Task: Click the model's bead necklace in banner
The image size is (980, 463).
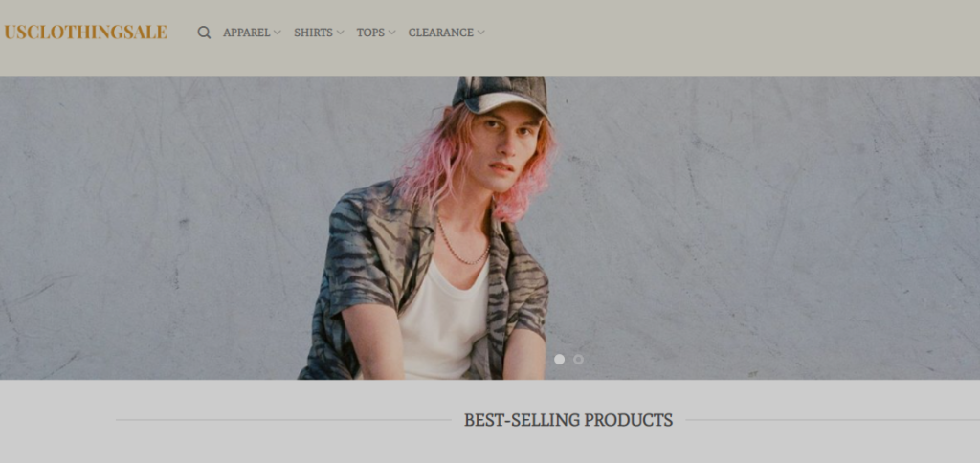Action: (x=462, y=246)
